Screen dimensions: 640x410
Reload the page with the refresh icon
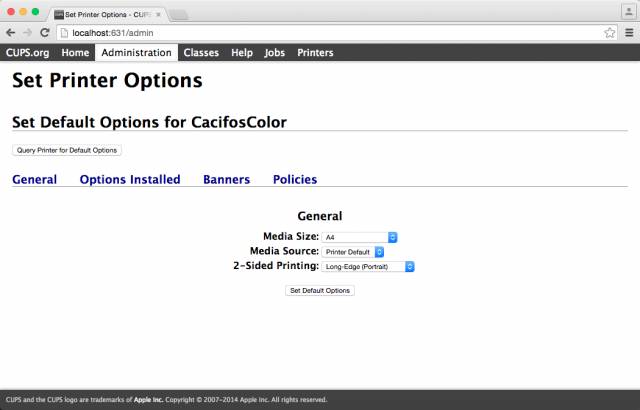[x=44, y=33]
